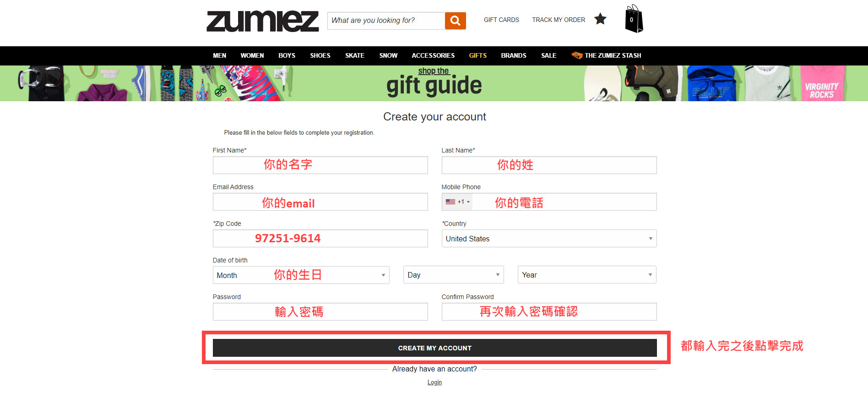The height and width of the screenshot is (398, 868).
Task: Open the shopping bag cart icon
Action: tap(634, 19)
